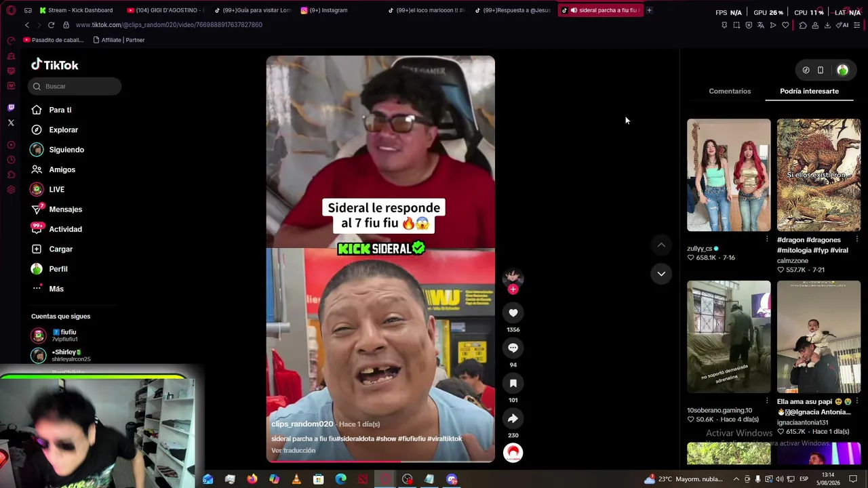Open options menu for the dragon video
The image size is (868, 488).
pos(857,239)
